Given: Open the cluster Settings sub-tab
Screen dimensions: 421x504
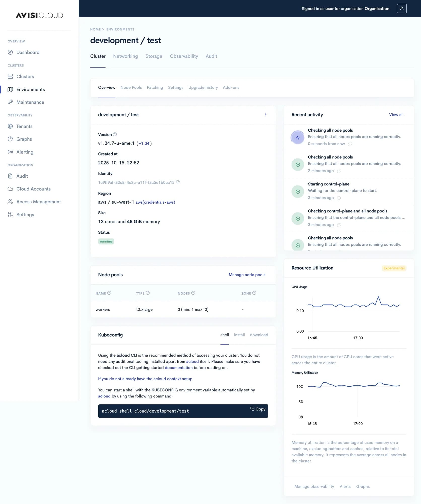Looking at the screenshot, I should point(176,87).
